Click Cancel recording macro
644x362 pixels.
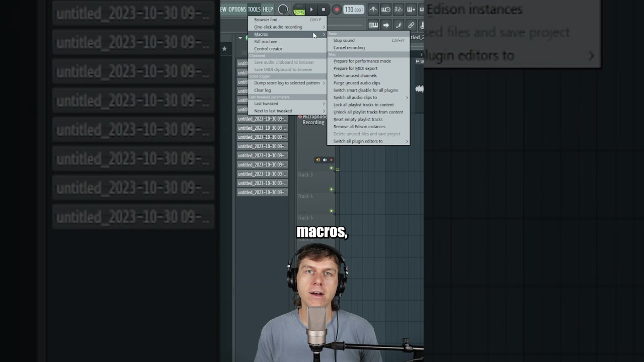coord(368,48)
